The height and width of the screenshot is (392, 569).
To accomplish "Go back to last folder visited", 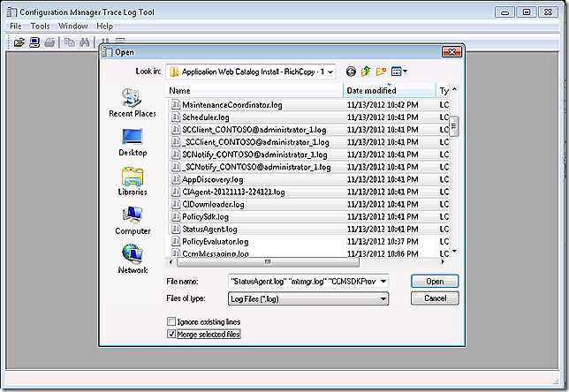I will 351,72.
